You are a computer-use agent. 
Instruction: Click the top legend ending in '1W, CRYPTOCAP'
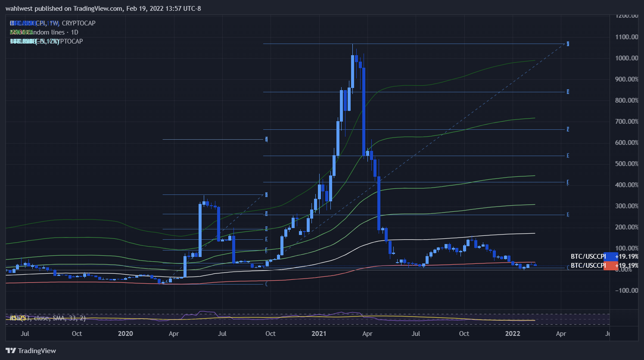pos(53,23)
